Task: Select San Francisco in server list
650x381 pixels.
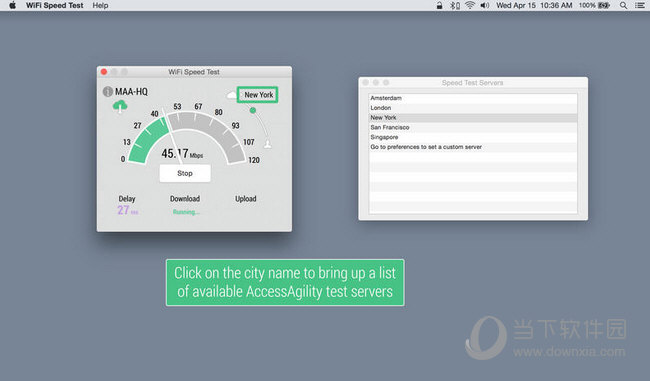Action: 473,127
